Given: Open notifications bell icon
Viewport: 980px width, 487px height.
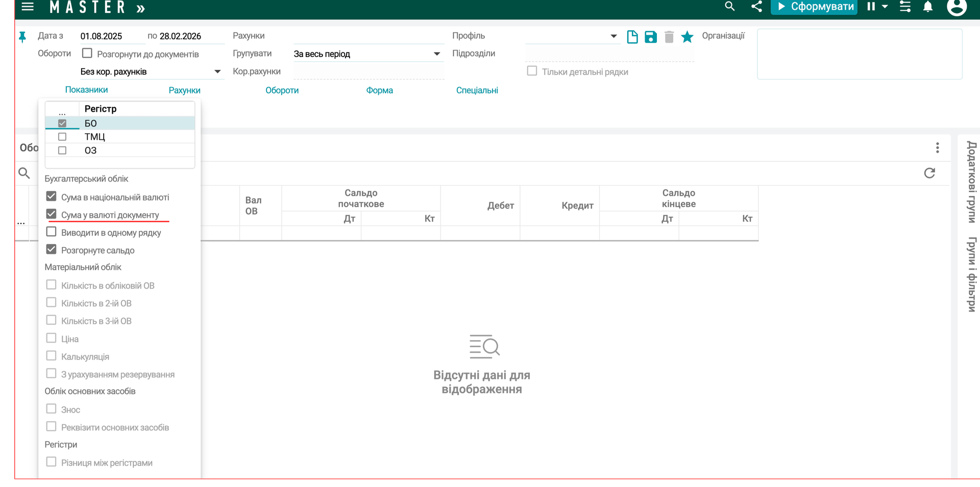Looking at the screenshot, I should click(x=928, y=7).
